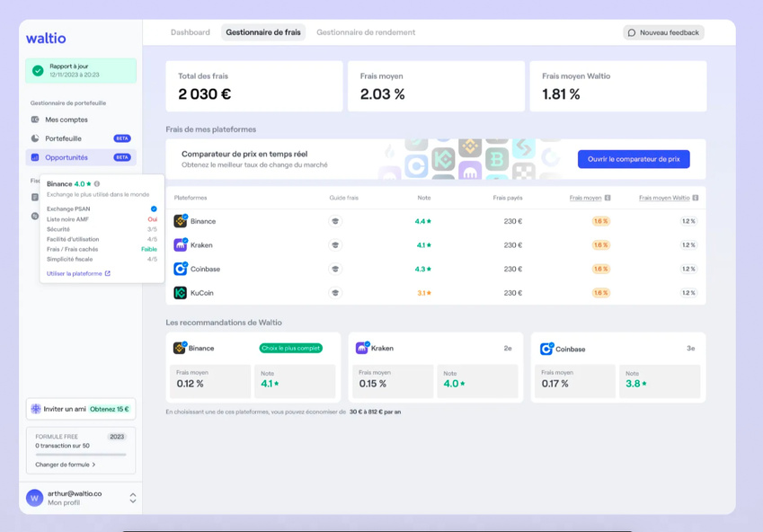This screenshot has height=532, width=763.
Task: Follow the Utiliser la plateforme link
Action: (x=78, y=273)
